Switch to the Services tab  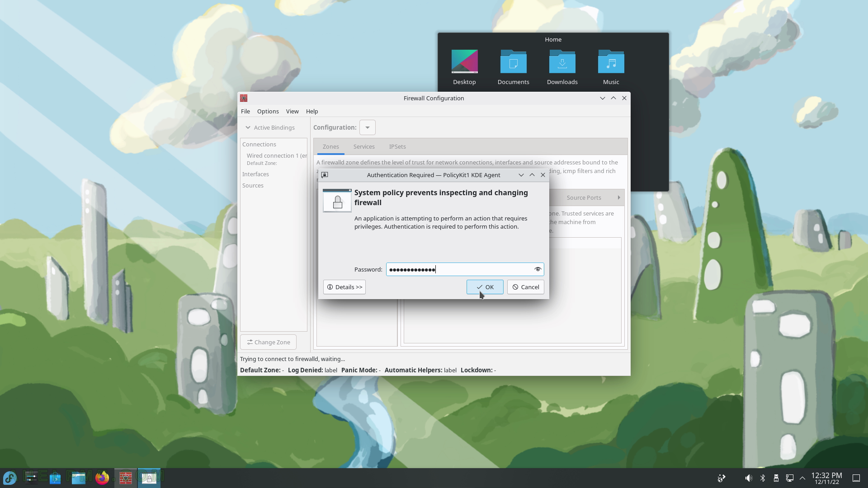(364, 146)
